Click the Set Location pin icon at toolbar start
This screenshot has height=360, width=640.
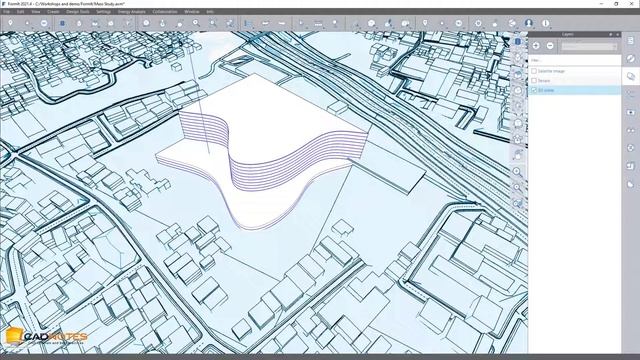(11, 23)
